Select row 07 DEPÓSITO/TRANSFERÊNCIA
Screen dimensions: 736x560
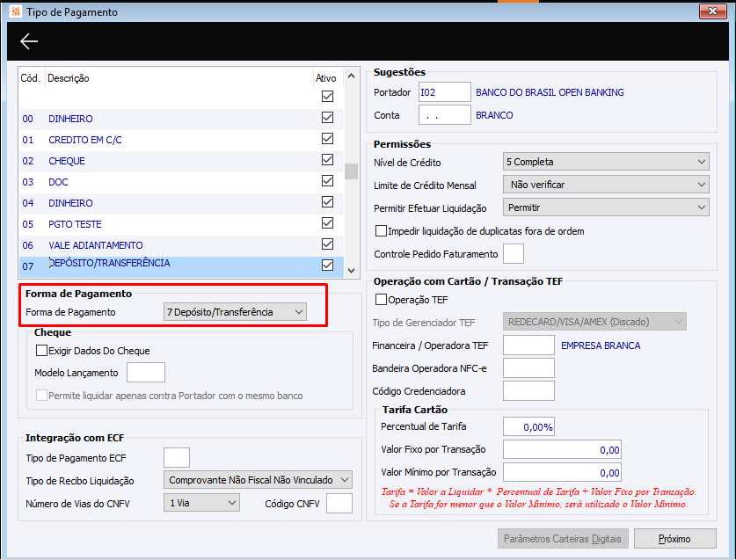[181, 266]
